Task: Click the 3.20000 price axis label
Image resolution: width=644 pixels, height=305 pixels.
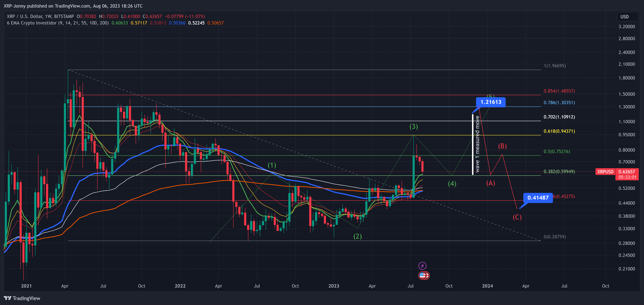Action: [x=627, y=26]
